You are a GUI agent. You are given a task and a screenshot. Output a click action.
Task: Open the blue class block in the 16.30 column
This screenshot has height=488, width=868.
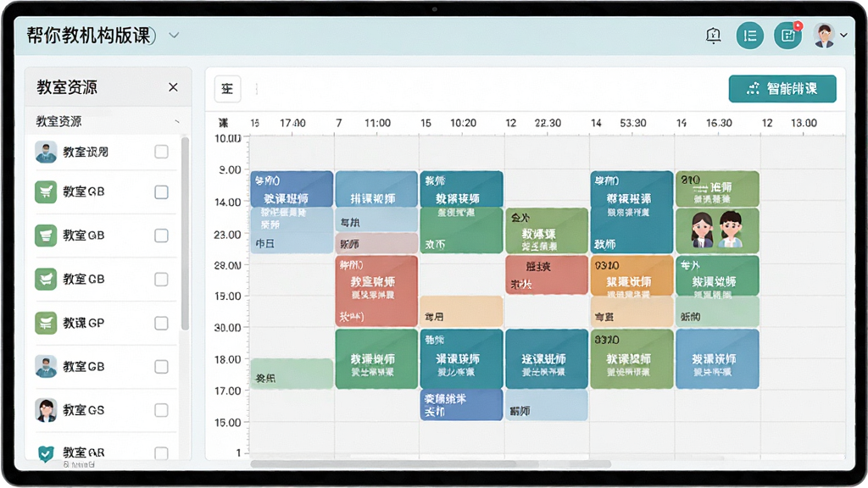(717, 358)
